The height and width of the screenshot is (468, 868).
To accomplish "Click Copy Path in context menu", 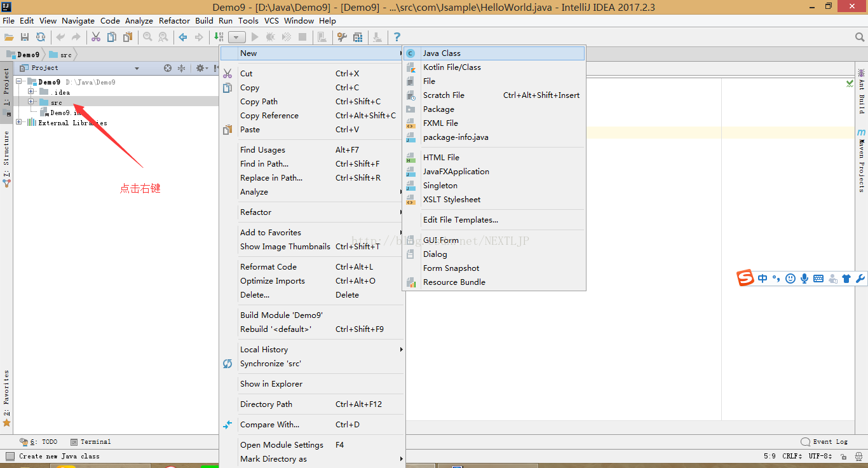I will click(x=313, y=102).
